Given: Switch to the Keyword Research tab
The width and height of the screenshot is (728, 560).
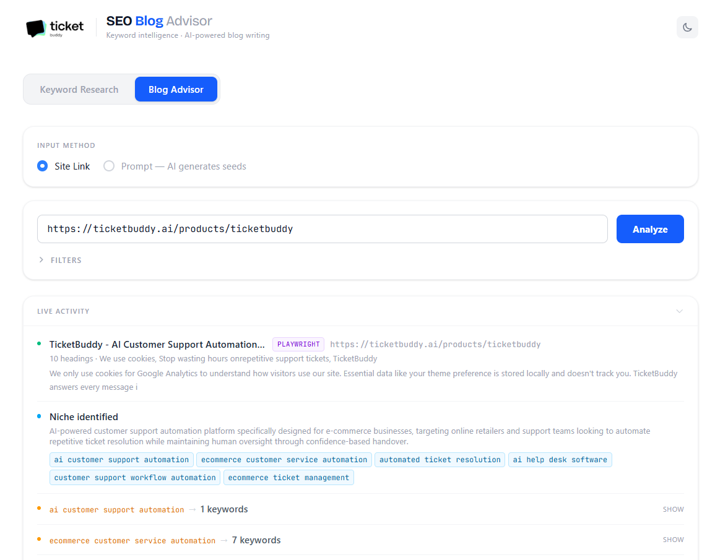Looking at the screenshot, I should point(79,89).
